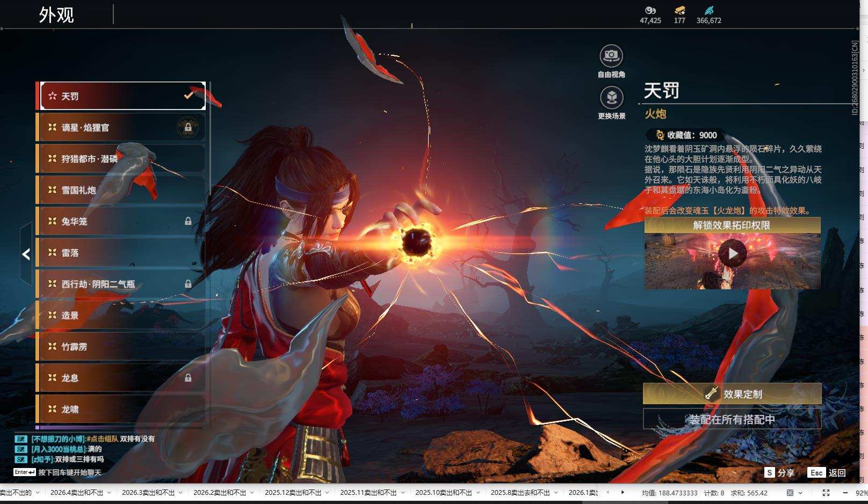Click the Enter key chat prompt icon
The height and width of the screenshot is (504, 868).
coord(25,472)
